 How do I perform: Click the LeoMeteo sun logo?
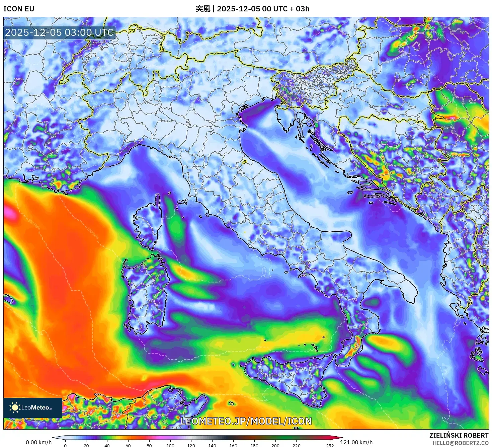click(15, 407)
